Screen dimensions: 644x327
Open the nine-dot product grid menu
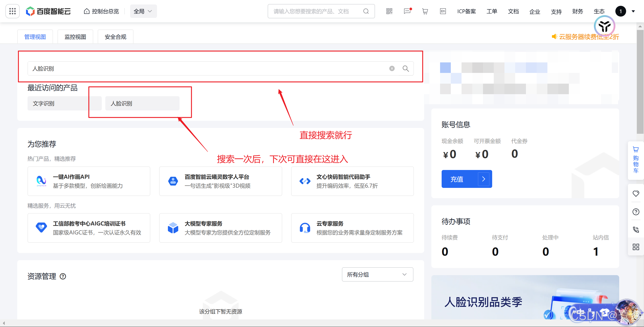pos(13,11)
